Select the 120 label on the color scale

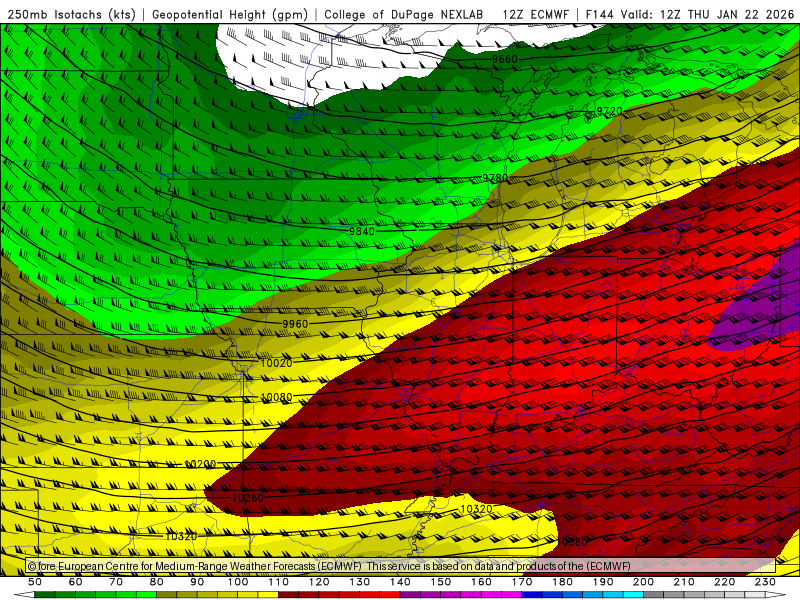[x=319, y=582]
